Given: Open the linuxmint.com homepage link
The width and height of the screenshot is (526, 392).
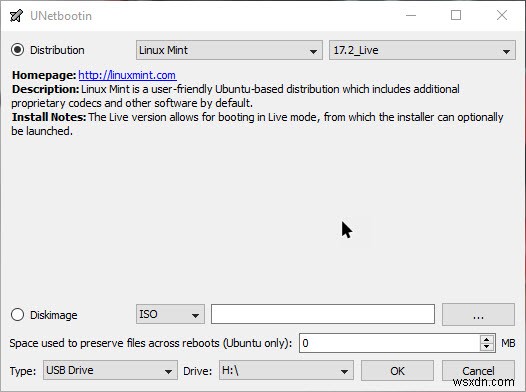Looking at the screenshot, I should [127, 75].
